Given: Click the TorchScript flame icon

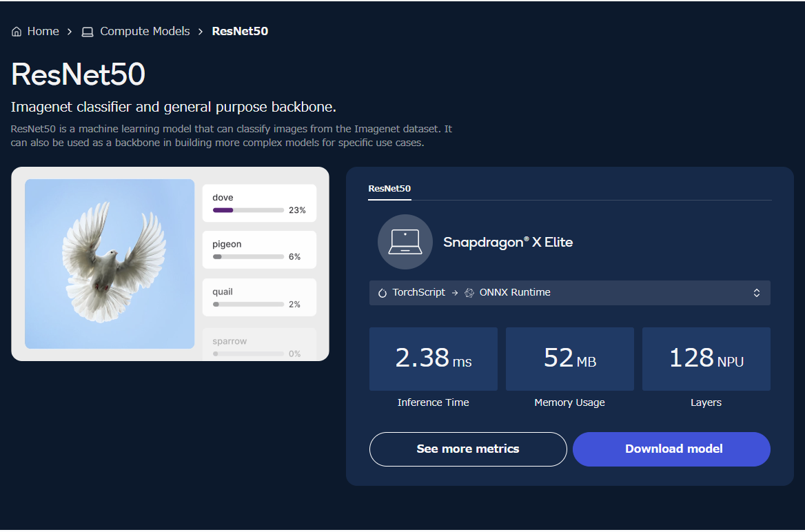Looking at the screenshot, I should (383, 293).
